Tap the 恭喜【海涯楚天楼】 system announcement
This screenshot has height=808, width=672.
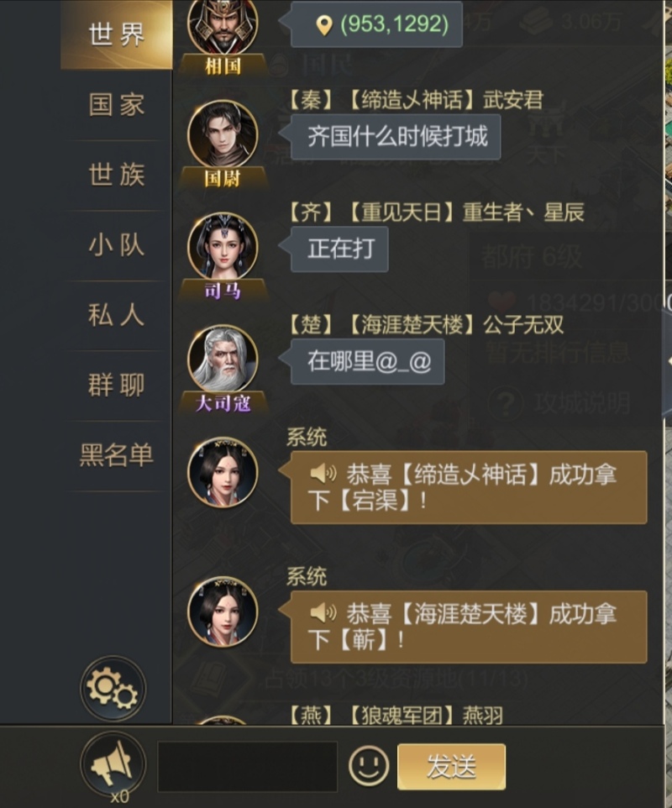point(469,627)
